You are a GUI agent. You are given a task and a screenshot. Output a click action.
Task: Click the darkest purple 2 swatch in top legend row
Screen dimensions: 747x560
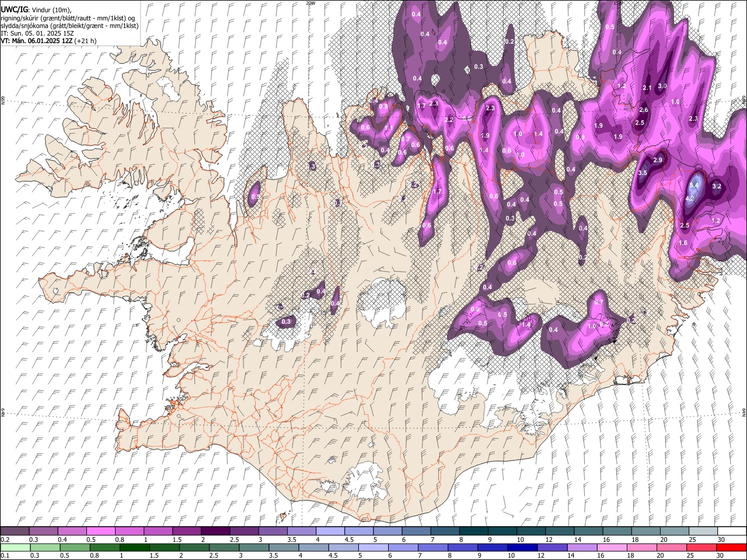[x=216, y=531]
